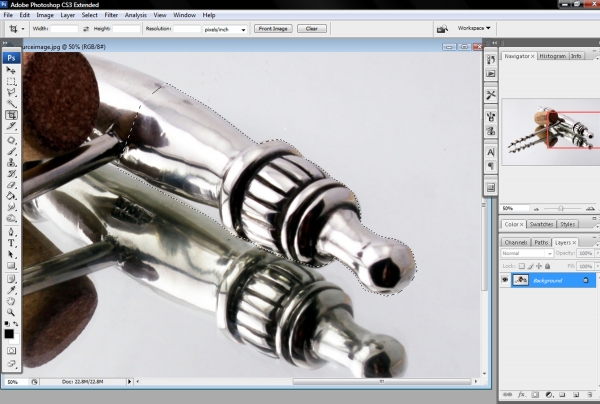Image resolution: width=600 pixels, height=404 pixels.
Task: Open the Paragraph panel icon
Action: 491,166
